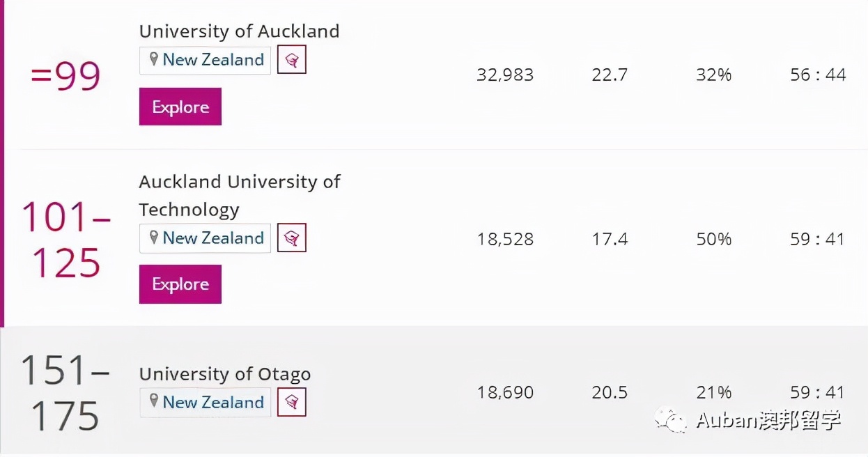Click the =99 rank number

66,76
